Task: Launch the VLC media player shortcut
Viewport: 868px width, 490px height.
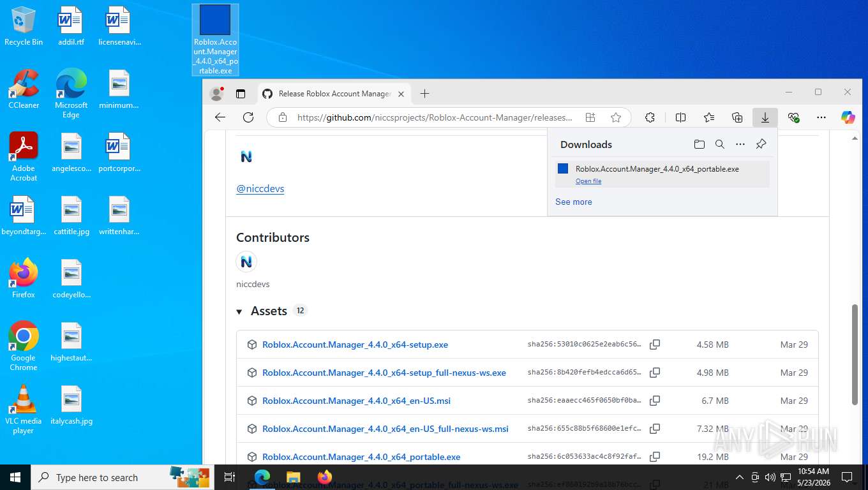Action: tap(24, 410)
